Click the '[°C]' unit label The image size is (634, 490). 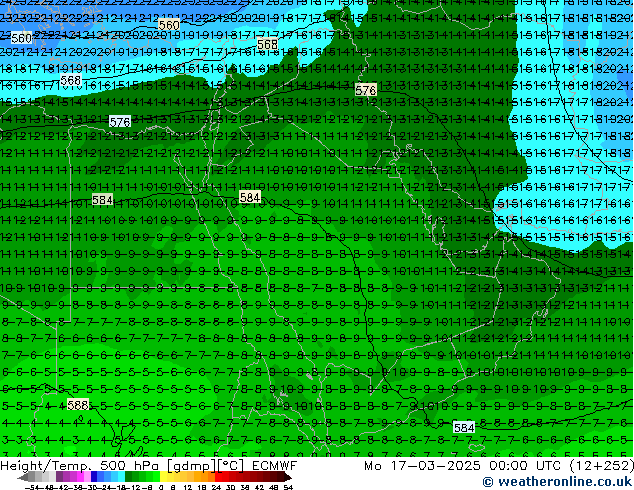click(x=230, y=466)
